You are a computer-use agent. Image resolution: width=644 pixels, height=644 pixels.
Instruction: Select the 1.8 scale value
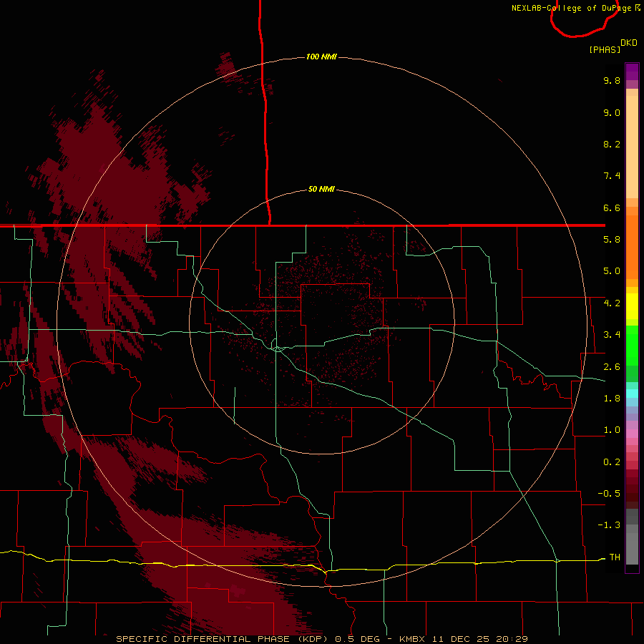[x=612, y=399]
